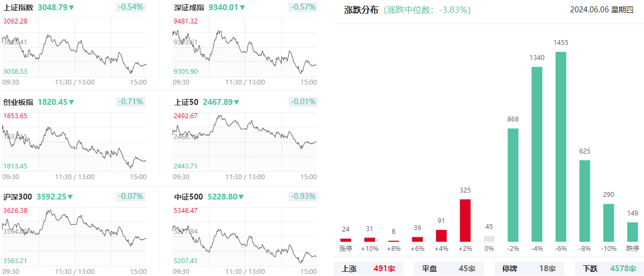Click the down arrow beside 9340.01
Image resolution: width=644 pixels, height=276 pixels.
242,7
